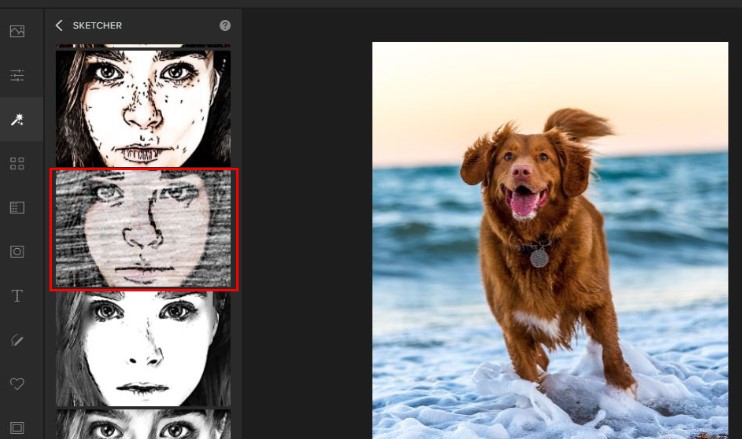Click the SKETCHER panel title
Image resolution: width=742 pixels, height=439 pixels.
[x=97, y=26]
